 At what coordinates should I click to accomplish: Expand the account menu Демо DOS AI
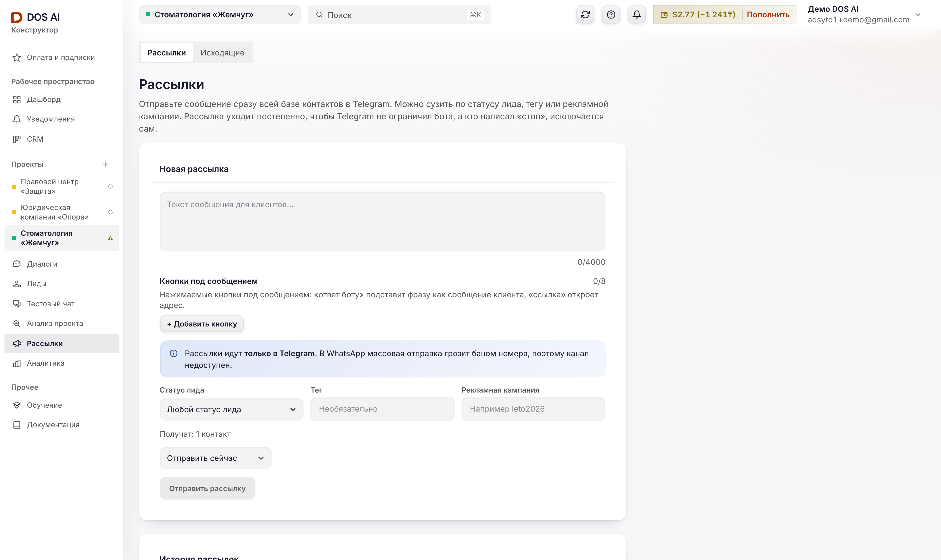click(x=864, y=14)
